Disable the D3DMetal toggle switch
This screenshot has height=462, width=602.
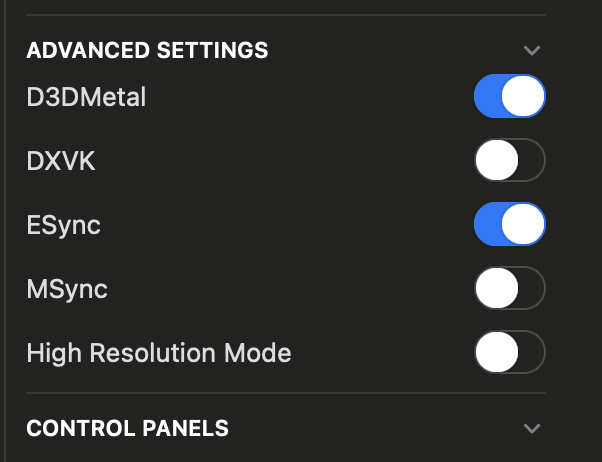[509, 97]
